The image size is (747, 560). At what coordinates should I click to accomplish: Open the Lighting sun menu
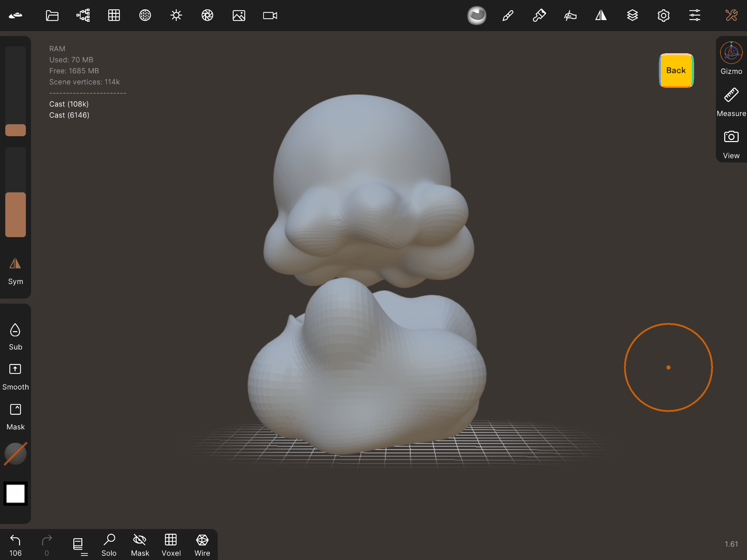(176, 16)
